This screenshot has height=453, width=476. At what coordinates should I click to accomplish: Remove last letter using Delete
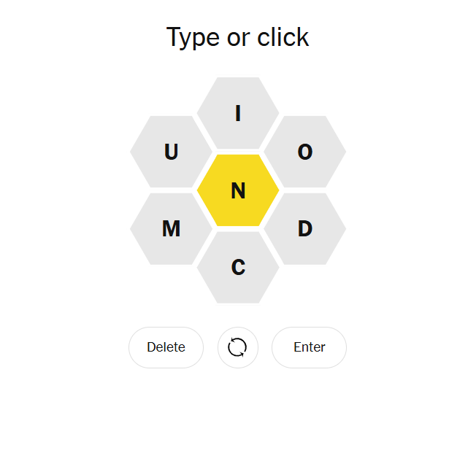tap(166, 347)
